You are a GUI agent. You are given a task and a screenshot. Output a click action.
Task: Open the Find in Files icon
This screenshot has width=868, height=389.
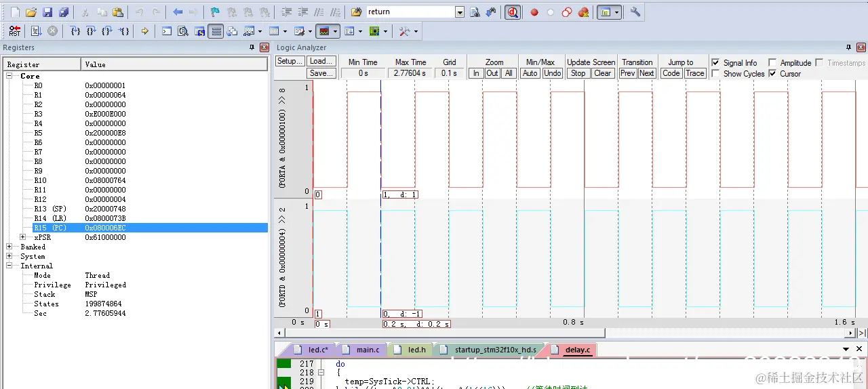(357, 12)
